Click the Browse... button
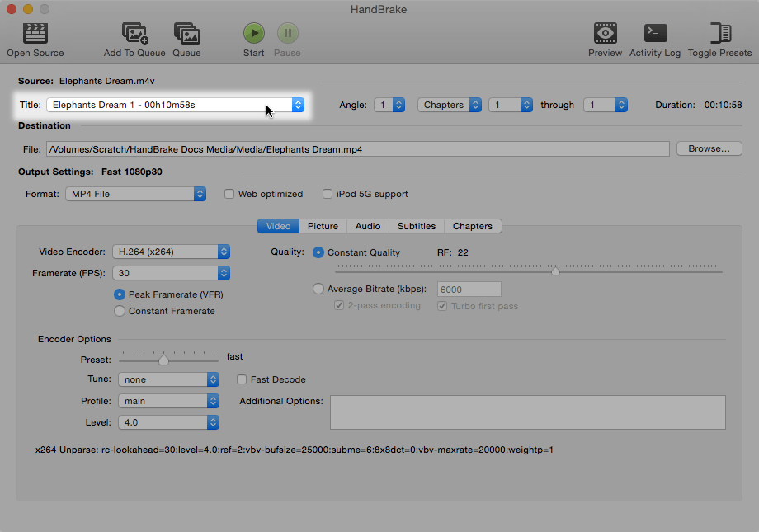Screen dimensions: 759x532 click(x=709, y=149)
